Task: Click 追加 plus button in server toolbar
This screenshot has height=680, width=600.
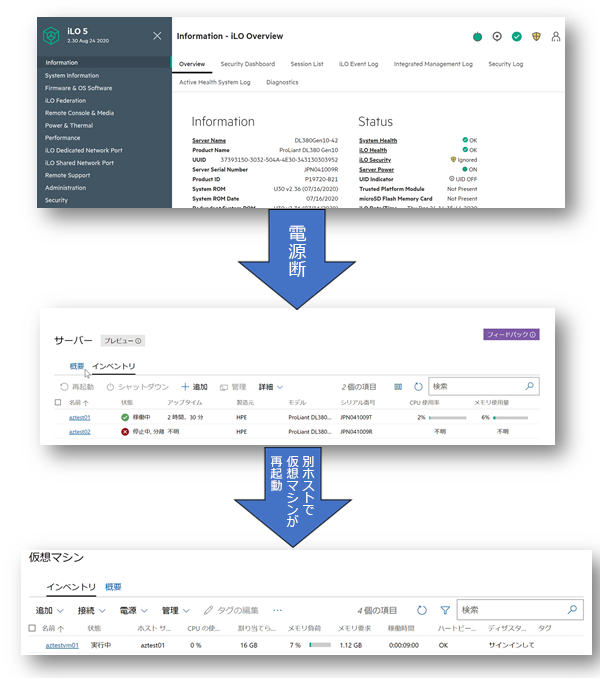Action: pos(194,387)
